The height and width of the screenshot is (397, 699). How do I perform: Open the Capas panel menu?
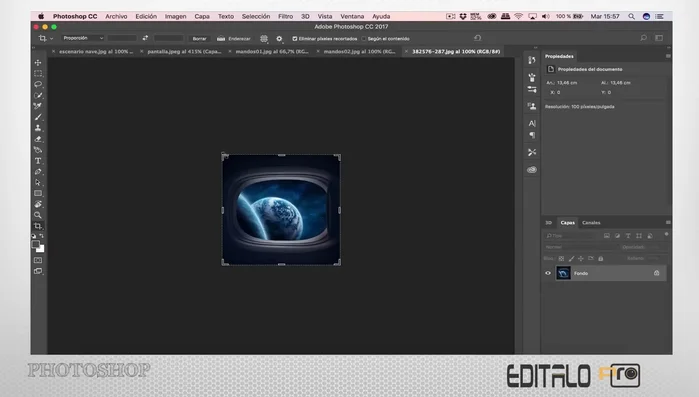[x=668, y=222]
